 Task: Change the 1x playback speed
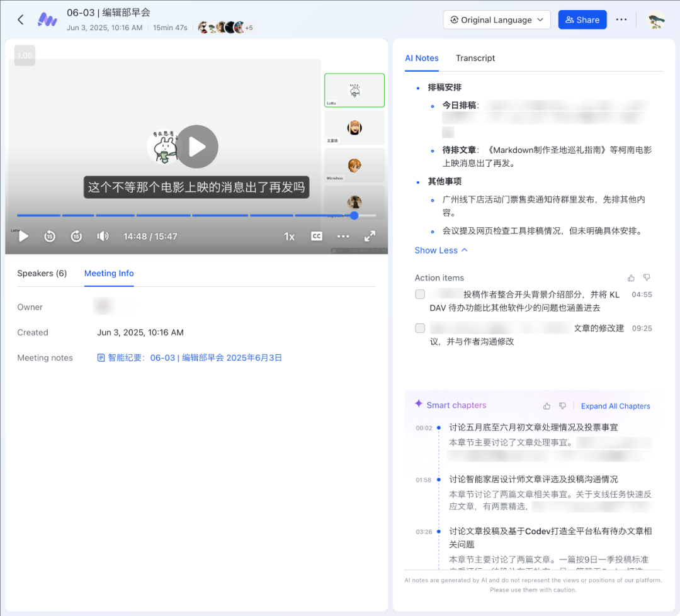click(x=289, y=237)
